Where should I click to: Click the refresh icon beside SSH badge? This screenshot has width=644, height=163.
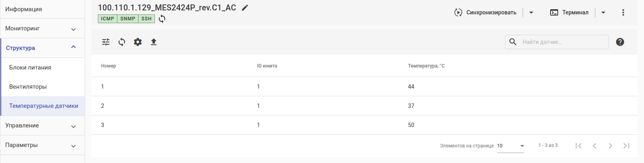pyautogui.click(x=162, y=19)
